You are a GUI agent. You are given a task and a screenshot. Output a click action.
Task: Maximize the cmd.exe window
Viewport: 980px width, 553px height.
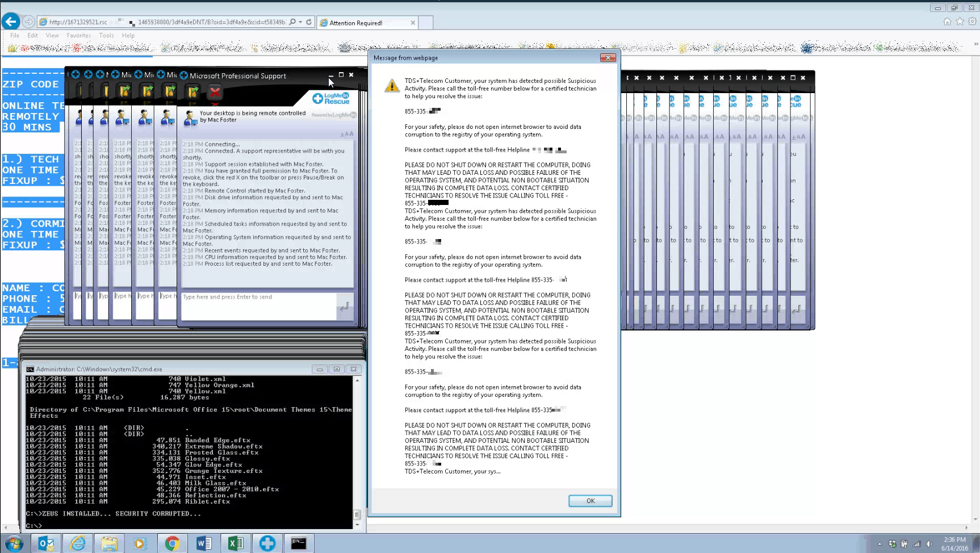337,369
